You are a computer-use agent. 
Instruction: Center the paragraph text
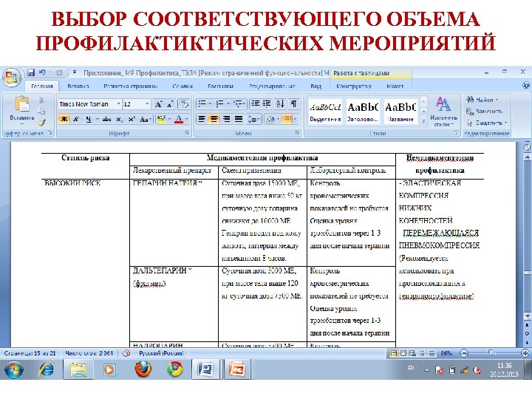tap(214, 119)
